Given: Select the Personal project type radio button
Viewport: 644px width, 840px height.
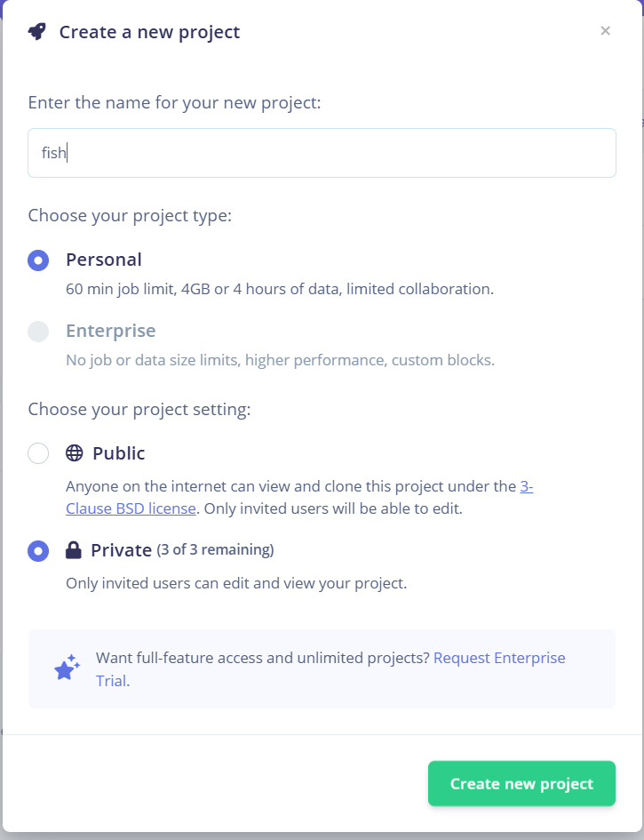Looking at the screenshot, I should coord(38,260).
